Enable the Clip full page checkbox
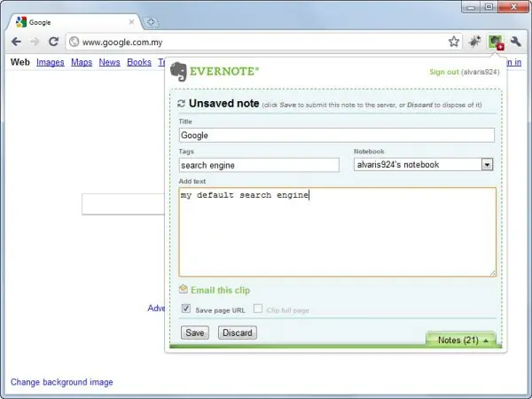 tap(258, 309)
